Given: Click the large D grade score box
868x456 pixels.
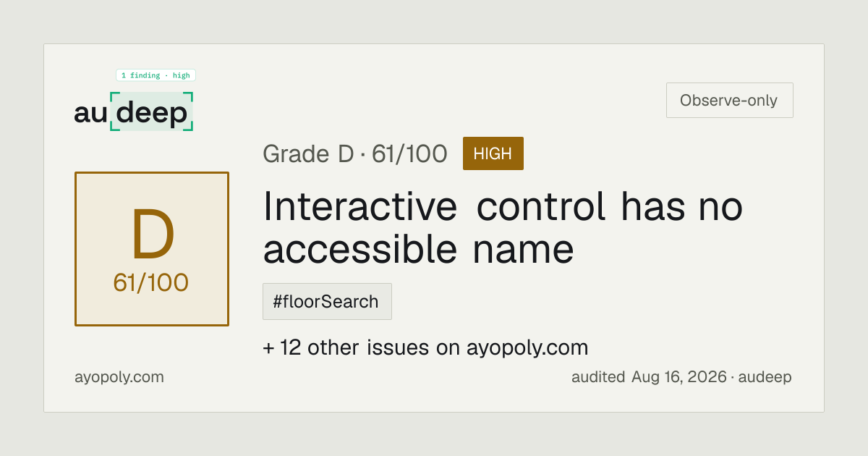Looking at the screenshot, I should tap(152, 249).
